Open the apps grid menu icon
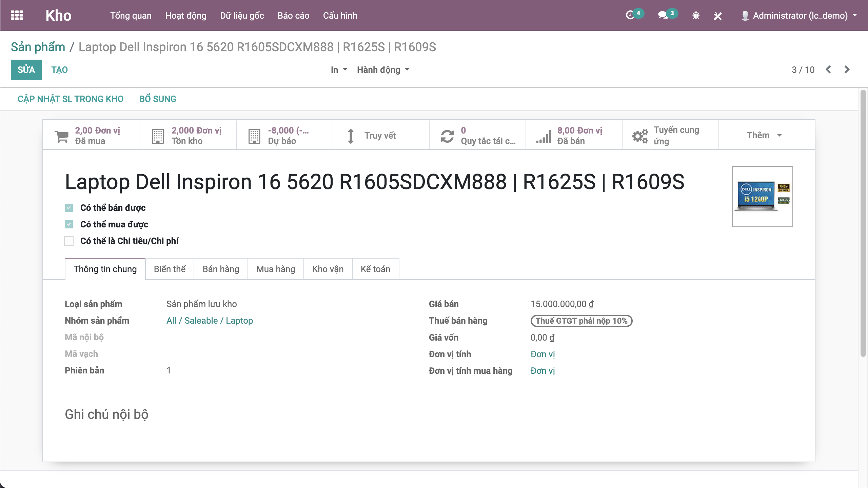 tap(17, 16)
